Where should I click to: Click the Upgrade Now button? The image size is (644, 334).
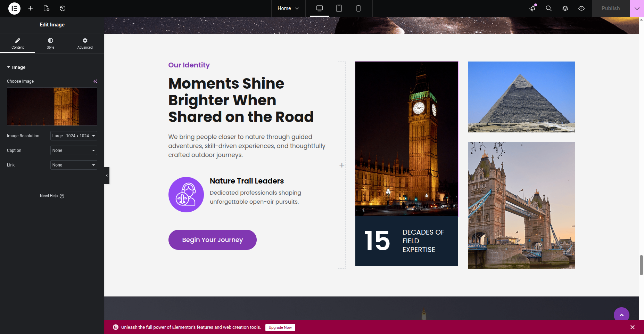[x=280, y=327]
